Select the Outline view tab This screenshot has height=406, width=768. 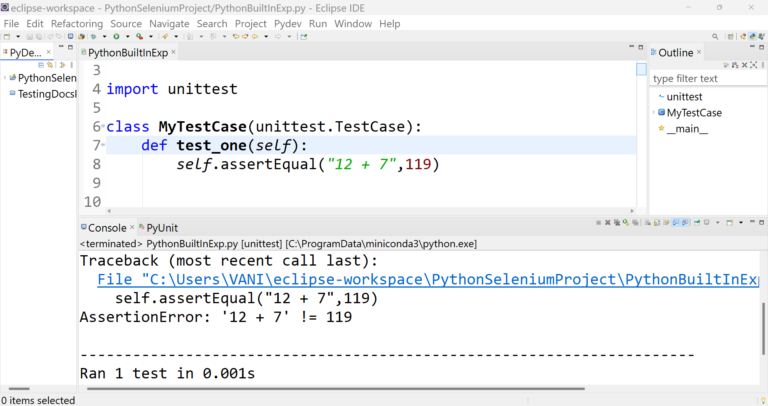pos(675,52)
